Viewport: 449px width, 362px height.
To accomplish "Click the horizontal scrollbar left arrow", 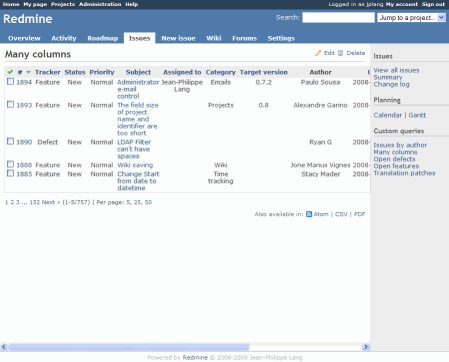I will [x=4, y=347].
